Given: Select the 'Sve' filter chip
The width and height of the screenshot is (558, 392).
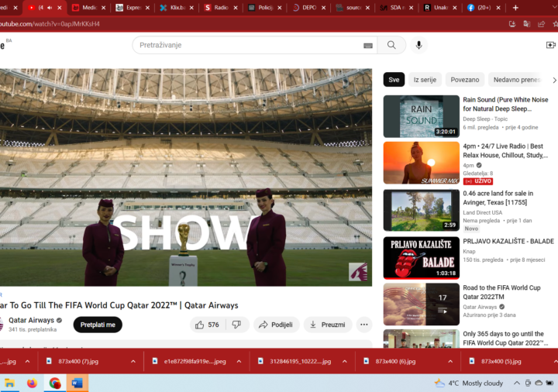Looking at the screenshot, I should (x=394, y=80).
